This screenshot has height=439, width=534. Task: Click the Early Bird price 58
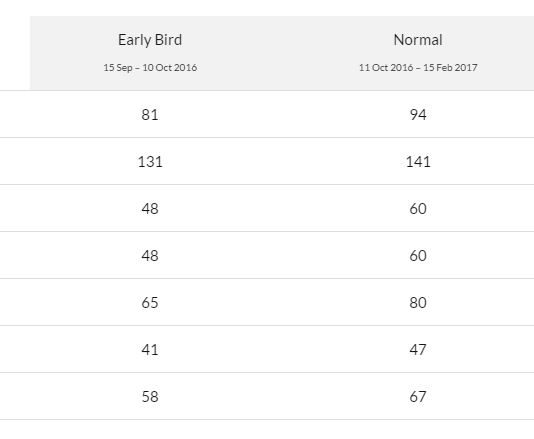tap(150, 396)
